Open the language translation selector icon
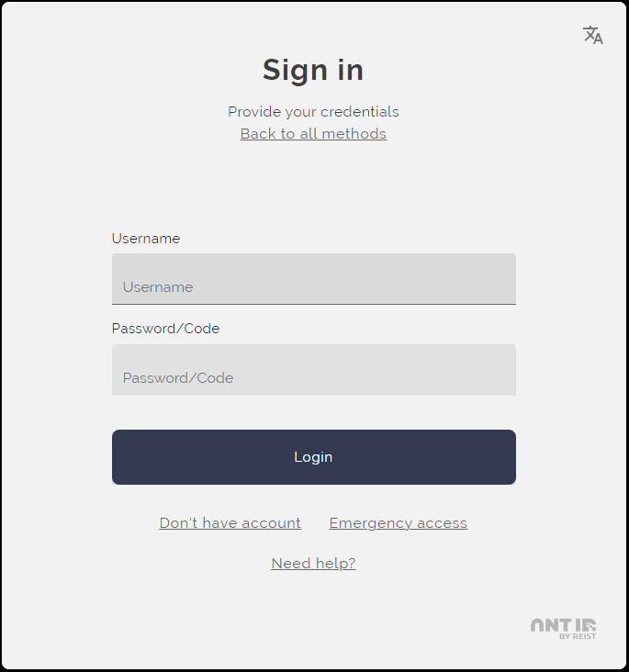Viewport: 629px width, 672px height. (593, 36)
